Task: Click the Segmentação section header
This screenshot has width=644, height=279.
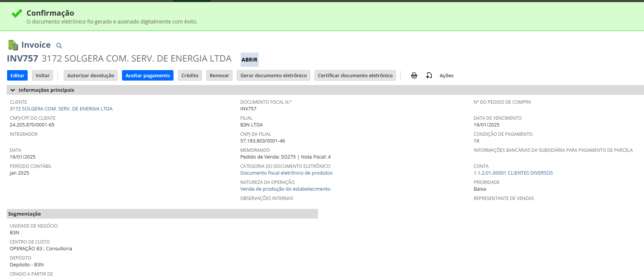Action: (25, 214)
